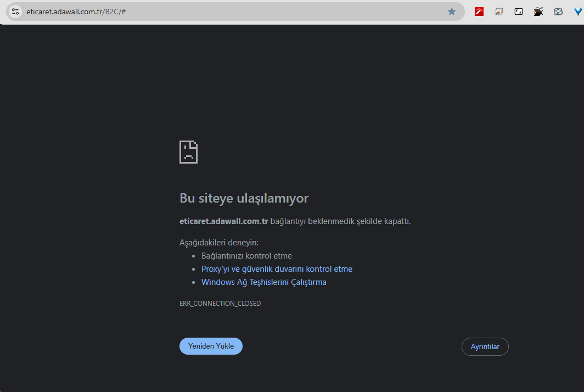
Task: Click Bağlantınızı kontrol etme list item
Action: click(x=246, y=256)
